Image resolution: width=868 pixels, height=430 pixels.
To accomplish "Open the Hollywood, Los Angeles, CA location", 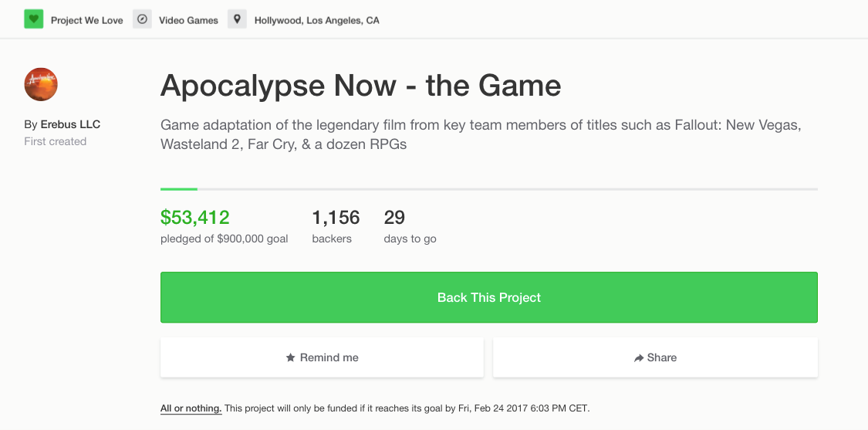I will click(316, 20).
